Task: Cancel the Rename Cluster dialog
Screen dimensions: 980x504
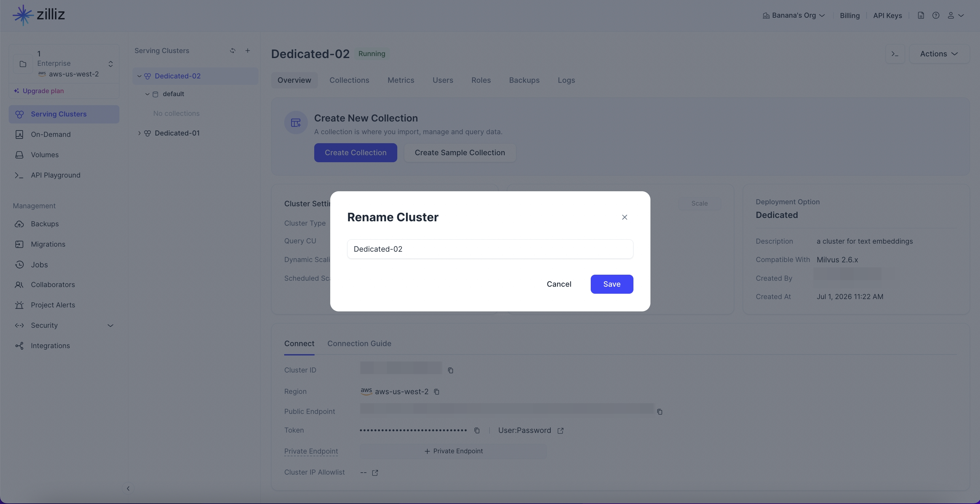Action: coord(559,284)
